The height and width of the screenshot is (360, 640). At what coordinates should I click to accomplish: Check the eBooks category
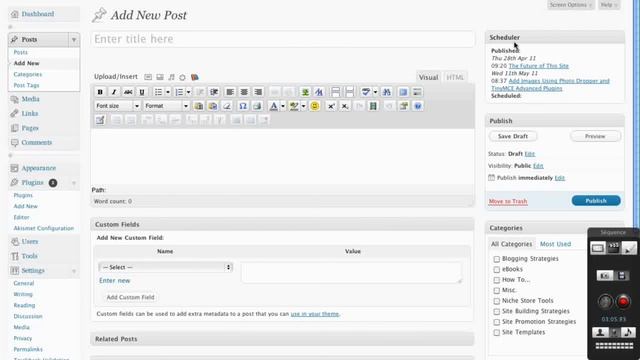(x=497, y=270)
